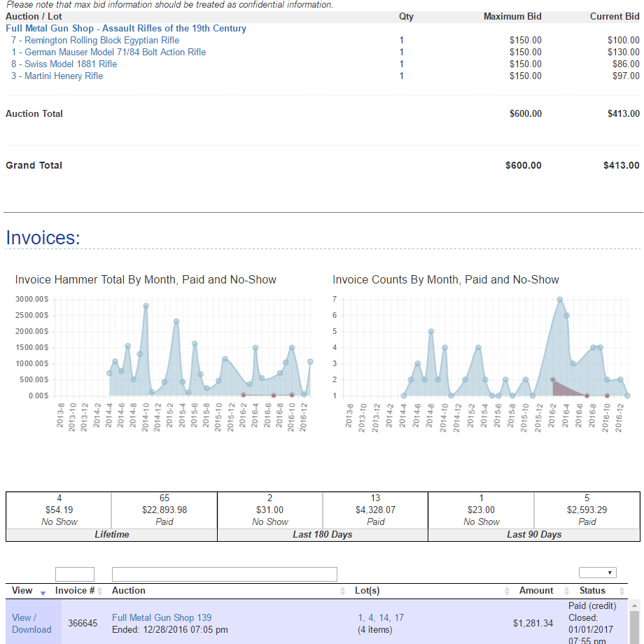Open lot 3 Martini Henery Rifle
This screenshot has height=644, width=644.
tap(57, 76)
